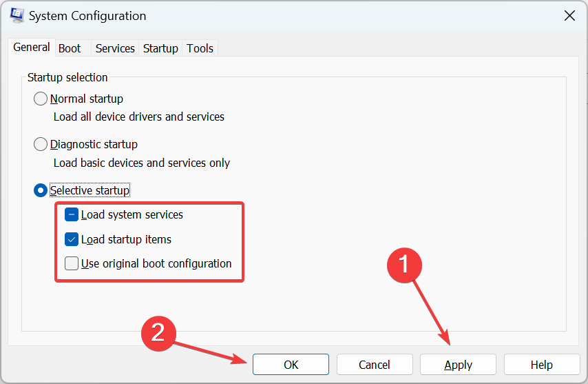Open the Services tab

[x=115, y=48]
